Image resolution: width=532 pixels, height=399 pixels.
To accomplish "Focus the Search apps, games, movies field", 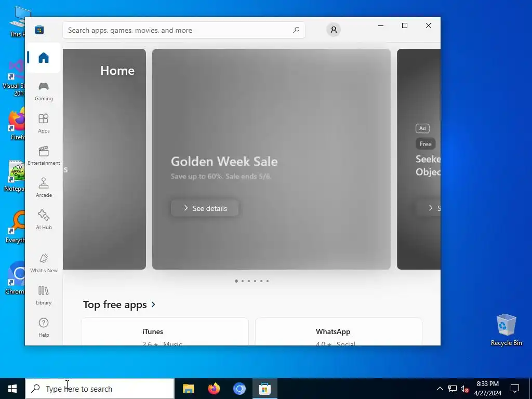I will tap(183, 30).
